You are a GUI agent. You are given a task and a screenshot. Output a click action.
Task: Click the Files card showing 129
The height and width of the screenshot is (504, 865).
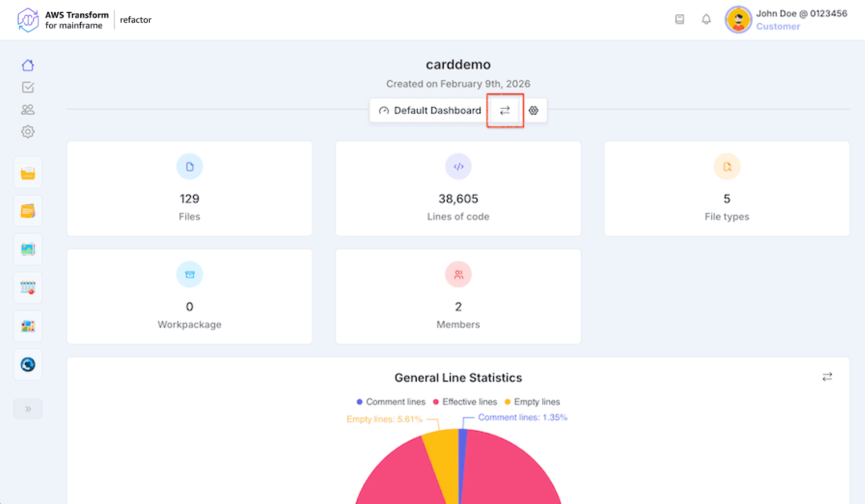(x=190, y=189)
